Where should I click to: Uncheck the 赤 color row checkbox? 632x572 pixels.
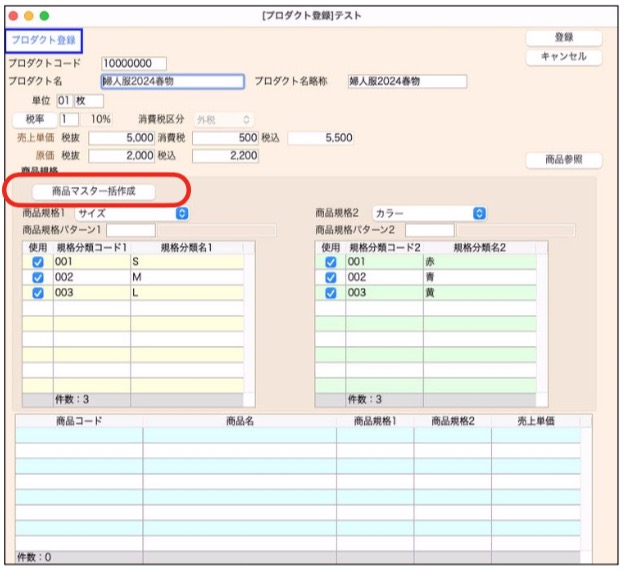(x=331, y=262)
